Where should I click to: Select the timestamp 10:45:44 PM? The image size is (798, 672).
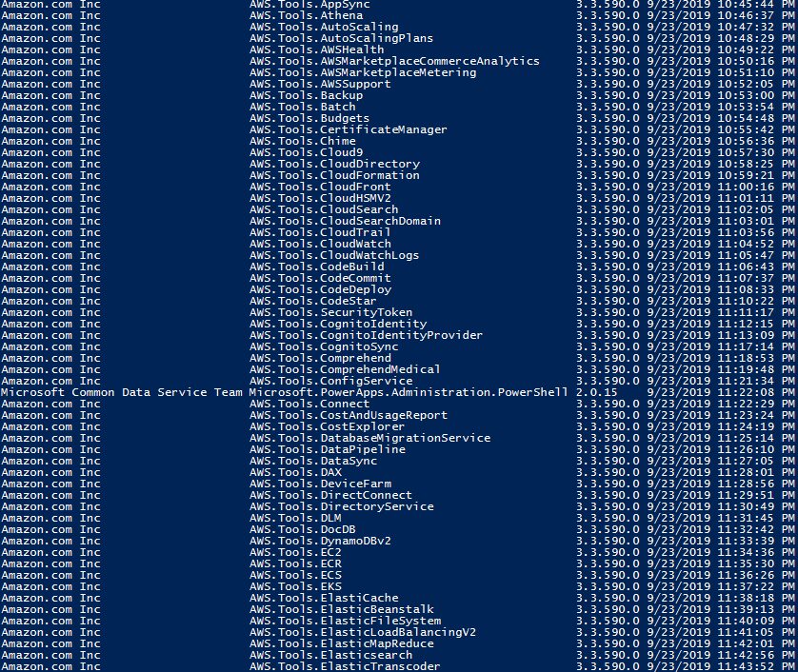point(756,5)
